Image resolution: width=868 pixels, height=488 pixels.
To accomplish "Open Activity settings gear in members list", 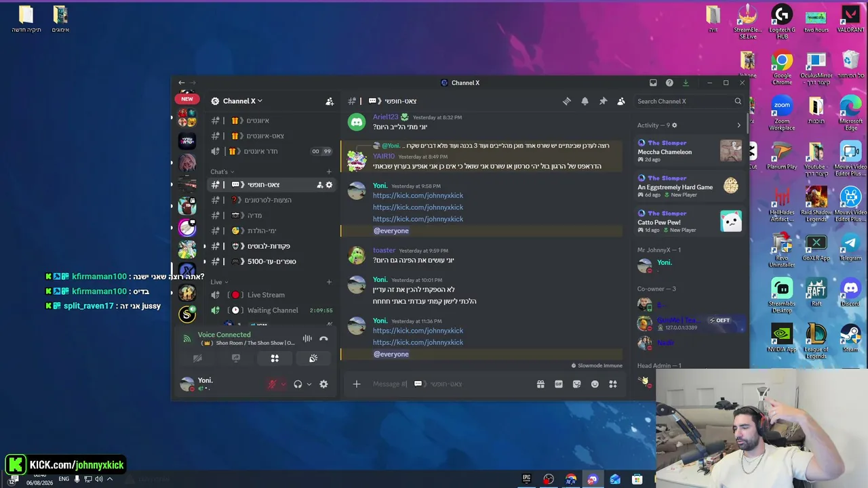I will pos(674,125).
